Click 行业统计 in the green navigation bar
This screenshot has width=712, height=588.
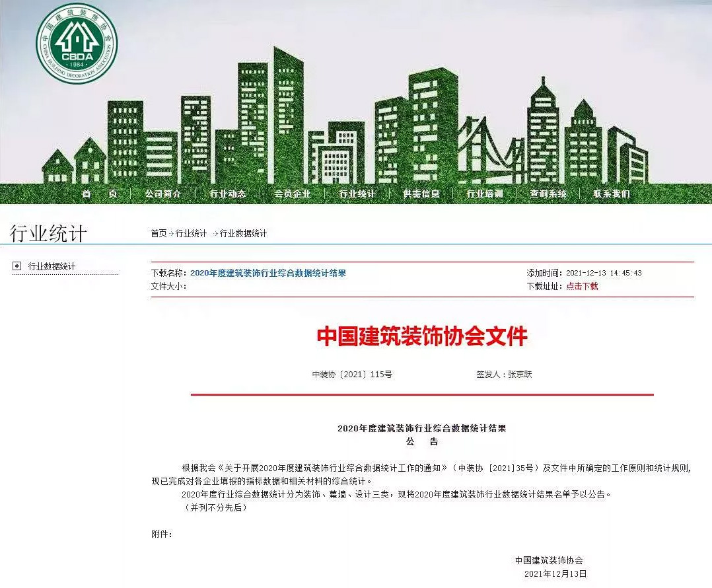[357, 194]
